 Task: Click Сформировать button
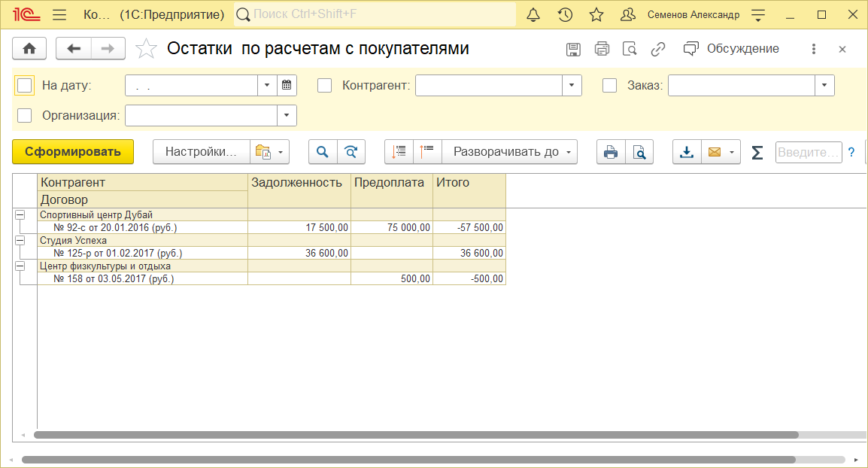73,152
